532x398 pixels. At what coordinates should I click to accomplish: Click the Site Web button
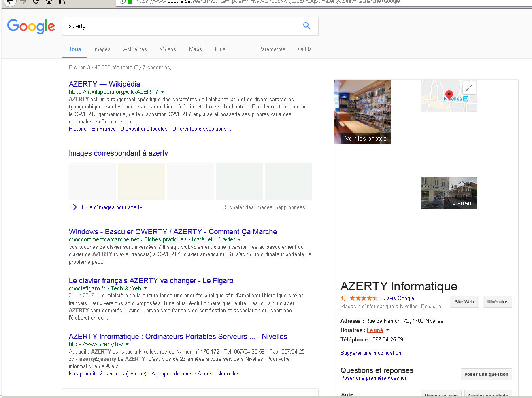(x=464, y=302)
